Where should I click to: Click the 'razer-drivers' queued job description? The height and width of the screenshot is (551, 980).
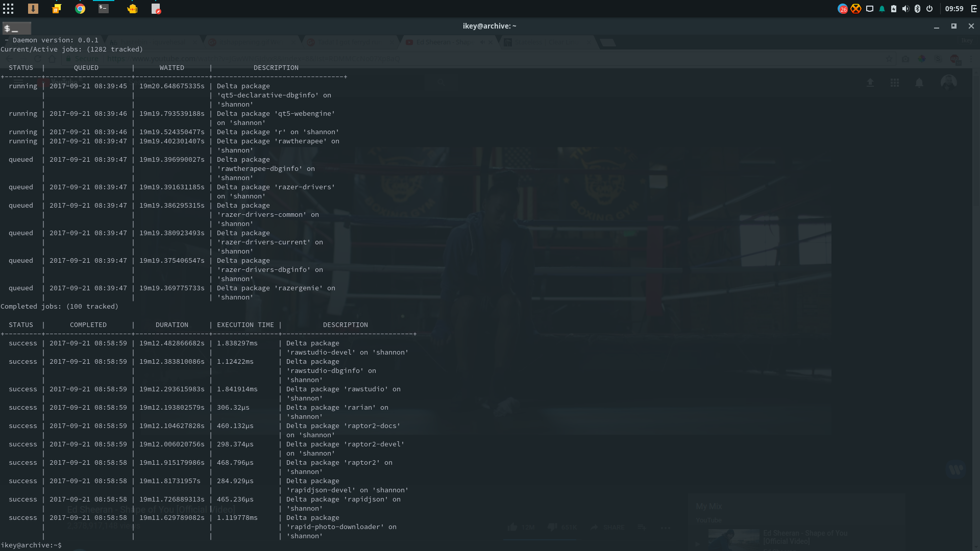[x=276, y=191]
